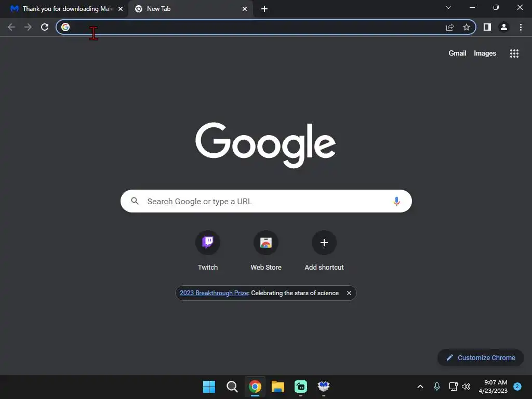Screen dimensions: 532x399
Task: Open File Explorer from the taskbar
Action: (277, 387)
